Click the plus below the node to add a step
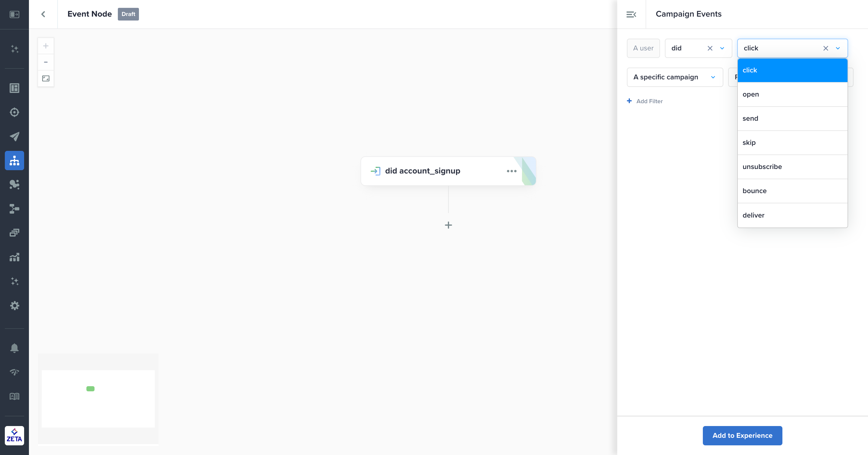Screen dimensions: 868x455 pos(448,225)
